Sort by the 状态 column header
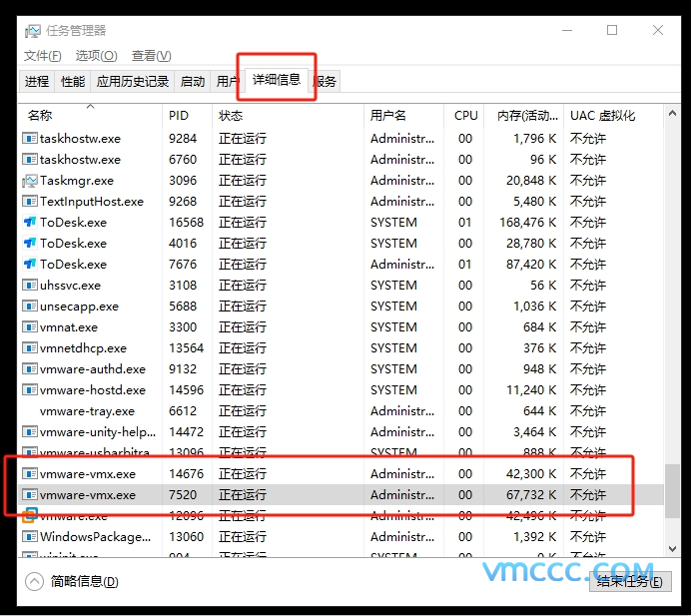691x616 pixels. click(289, 116)
